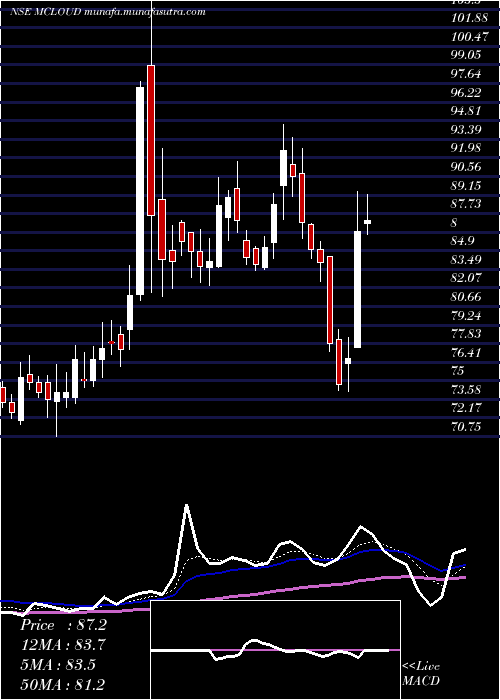The image size is (500, 700).
Task: Select the '50MA : 81.2' readout
Action: [64, 684]
